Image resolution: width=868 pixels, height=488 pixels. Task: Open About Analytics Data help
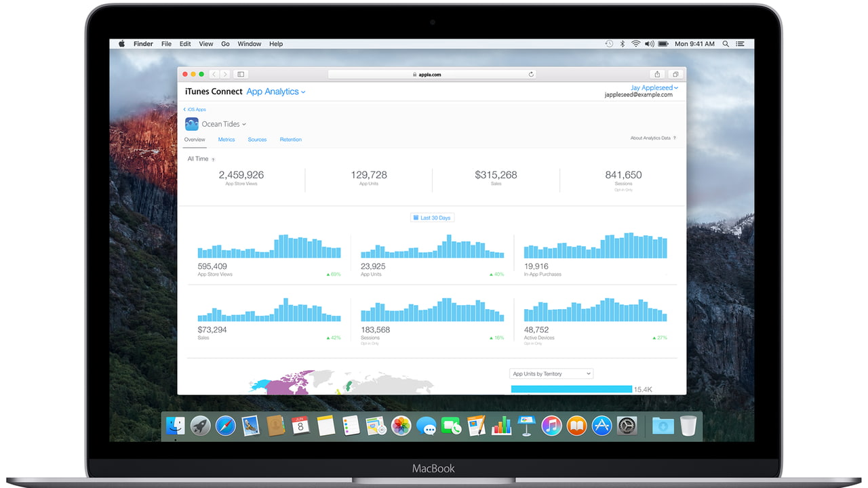coord(653,138)
